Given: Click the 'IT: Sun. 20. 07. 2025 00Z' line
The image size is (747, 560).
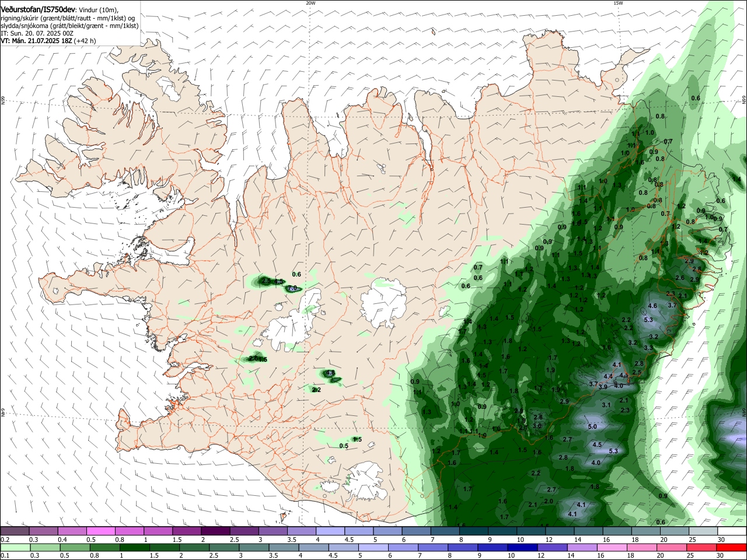Looking at the screenshot, I should (37, 33).
